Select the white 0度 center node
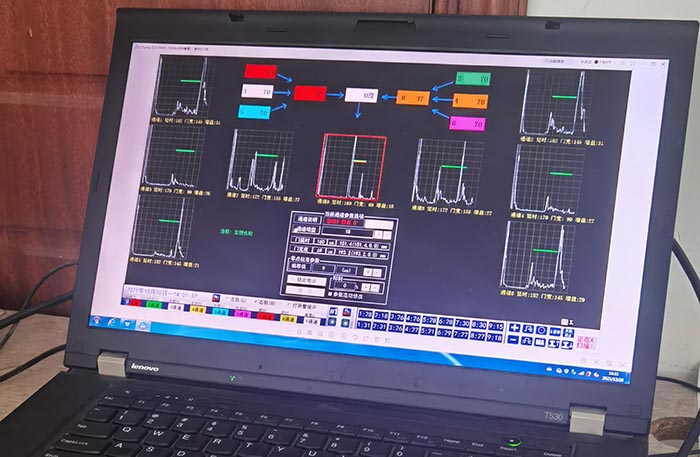700x457 pixels. 361,95
